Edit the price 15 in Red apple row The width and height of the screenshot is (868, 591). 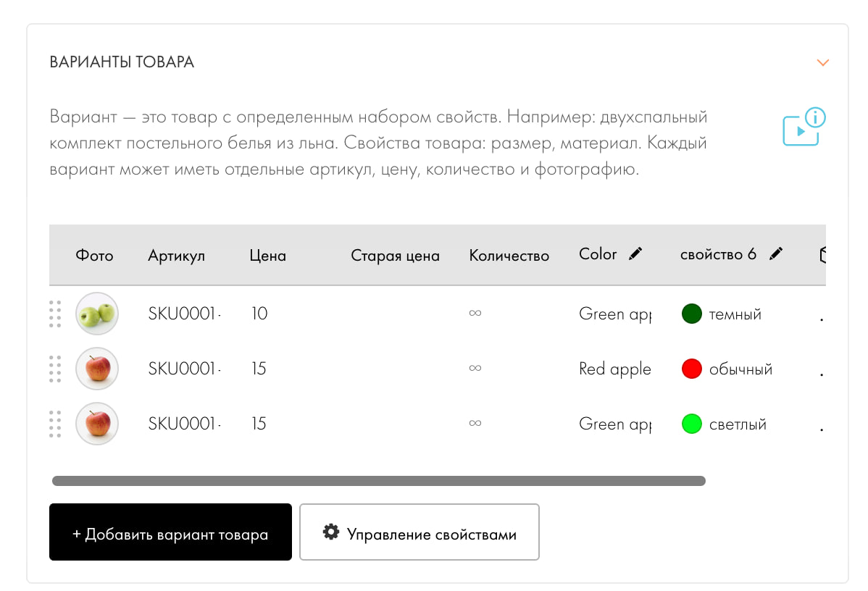point(259,369)
